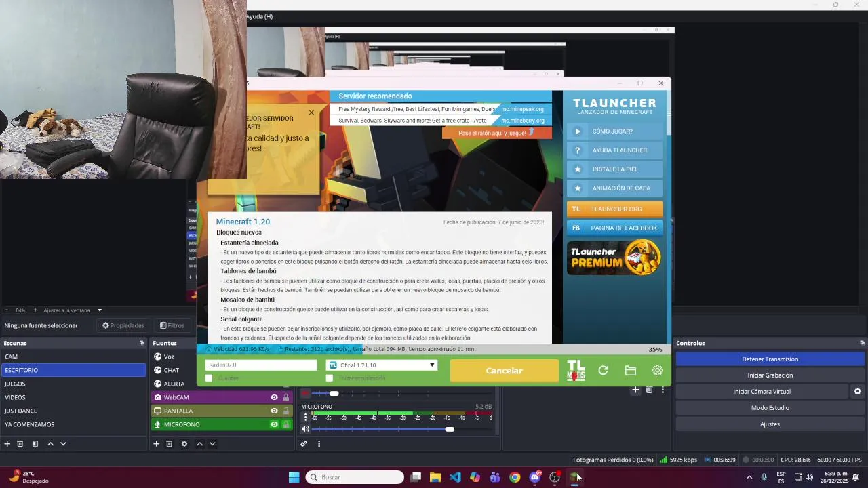Click TLauncher Premium banner

pos(614,257)
